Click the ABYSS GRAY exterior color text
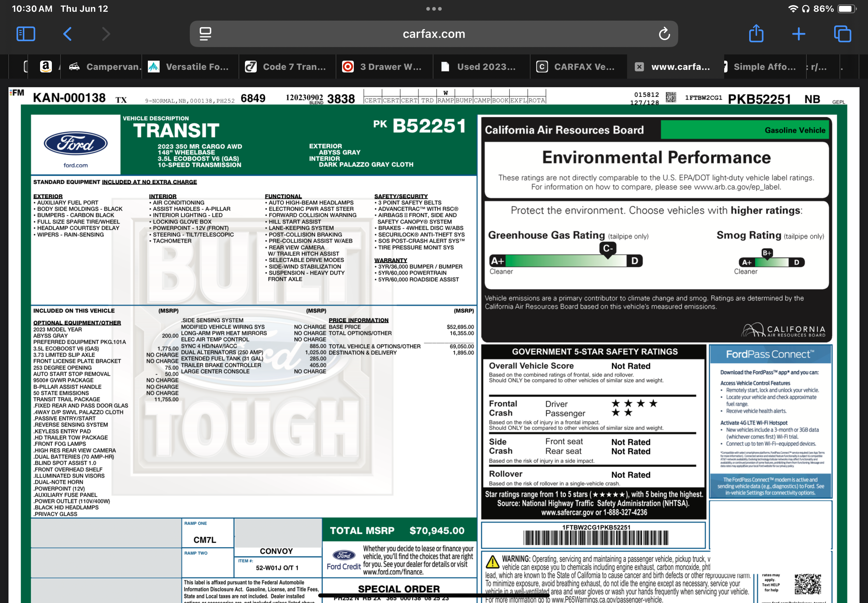The height and width of the screenshot is (603, 868). (x=339, y=152)
